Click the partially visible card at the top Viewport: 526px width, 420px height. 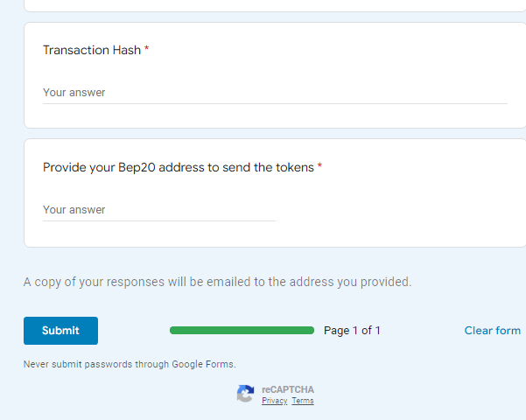pos(275,5)
